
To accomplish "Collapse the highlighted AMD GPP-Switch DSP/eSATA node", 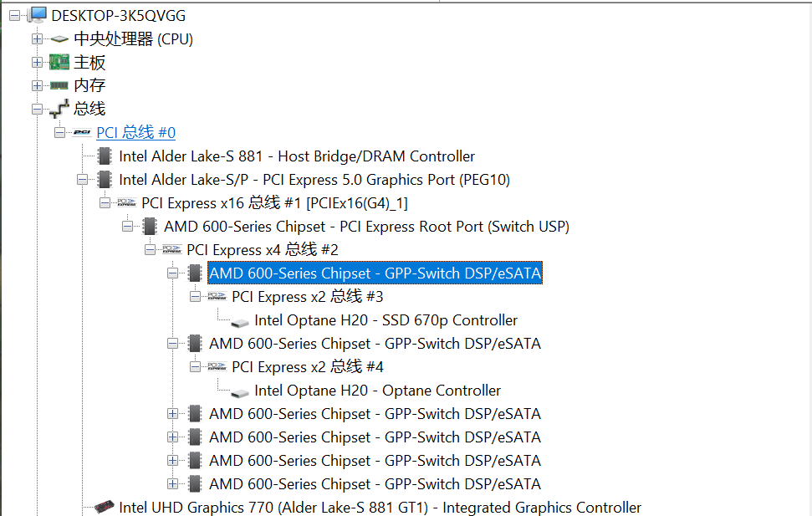I will [173, 273].
